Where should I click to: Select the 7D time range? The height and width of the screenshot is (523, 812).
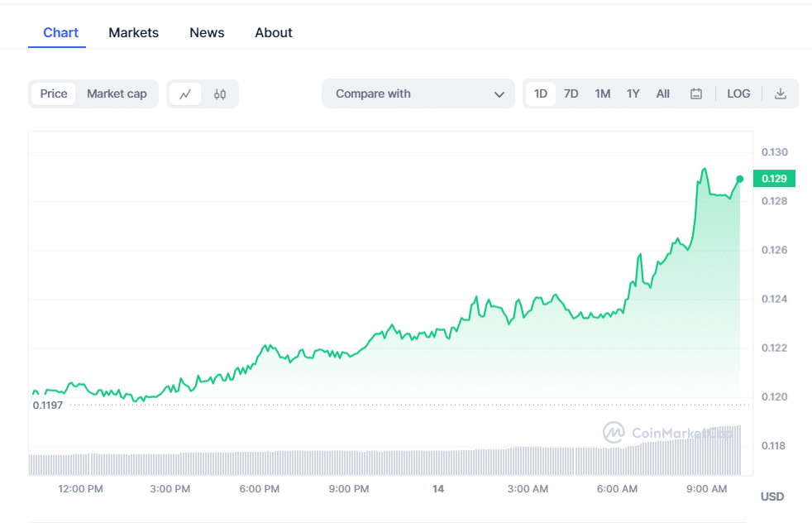571,94
